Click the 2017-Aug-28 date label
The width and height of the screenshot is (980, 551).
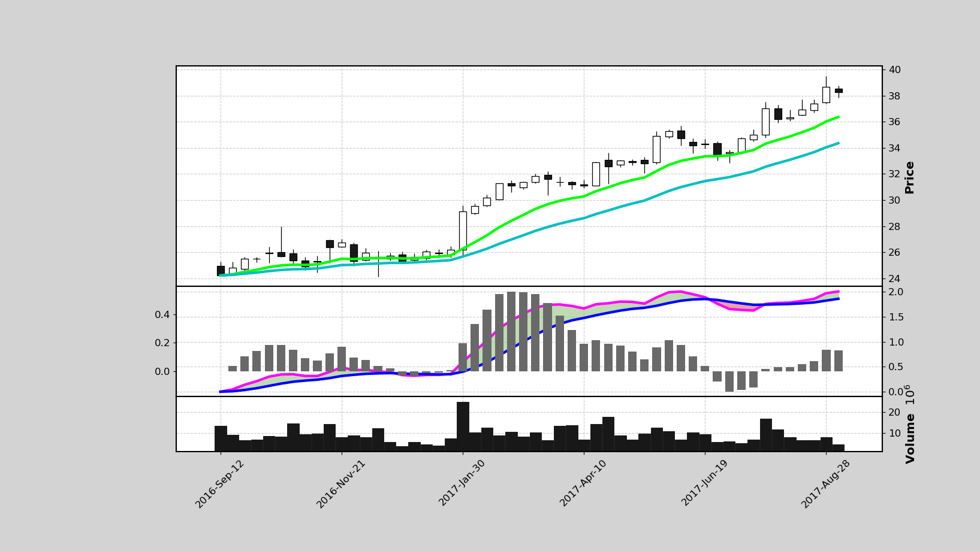[x=826, y=484]
